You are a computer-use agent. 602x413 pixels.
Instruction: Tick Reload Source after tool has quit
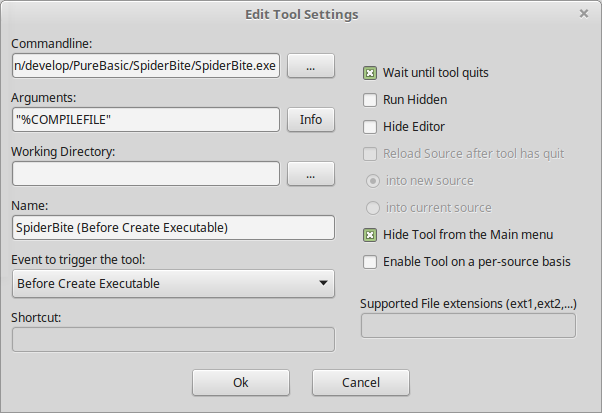point(370,154)
